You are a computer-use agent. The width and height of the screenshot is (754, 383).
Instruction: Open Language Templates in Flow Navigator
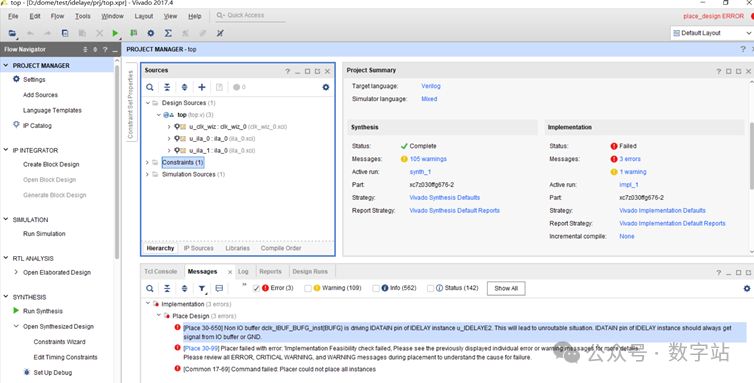(x=52, y=110)
